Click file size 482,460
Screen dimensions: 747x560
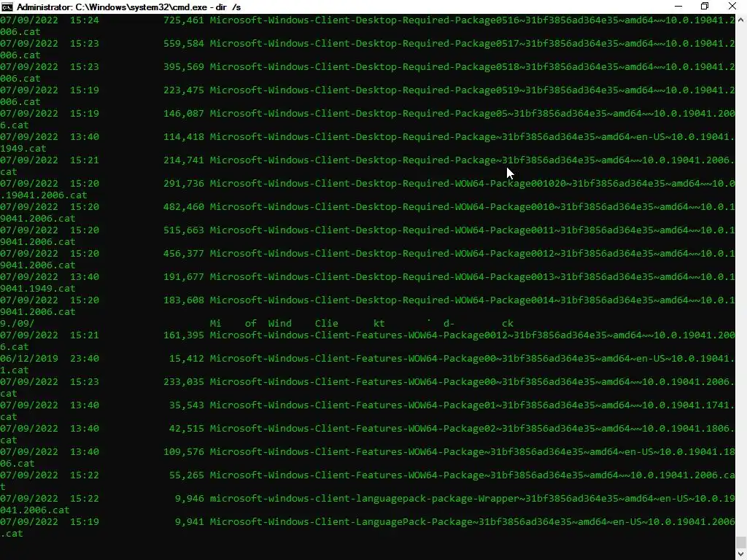(x=183, y=207)
